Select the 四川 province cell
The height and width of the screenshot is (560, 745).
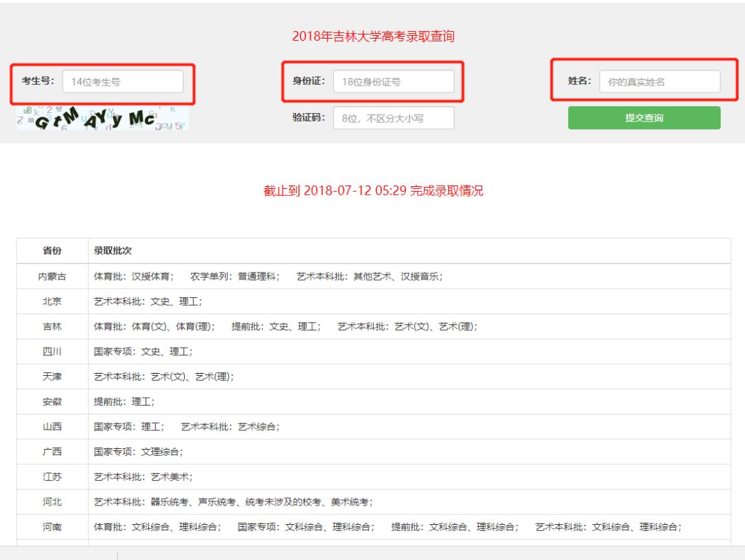[52, 352]
